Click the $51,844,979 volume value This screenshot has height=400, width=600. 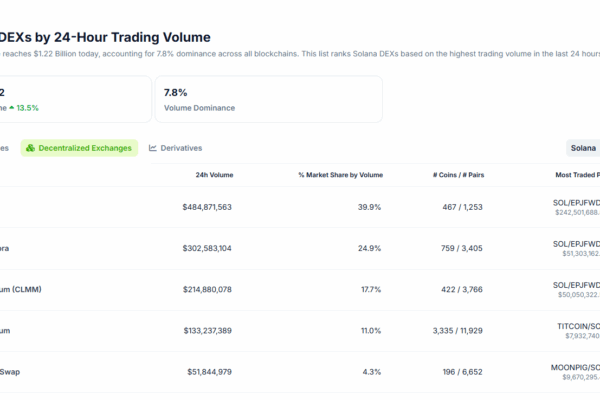tap(209, 372)
